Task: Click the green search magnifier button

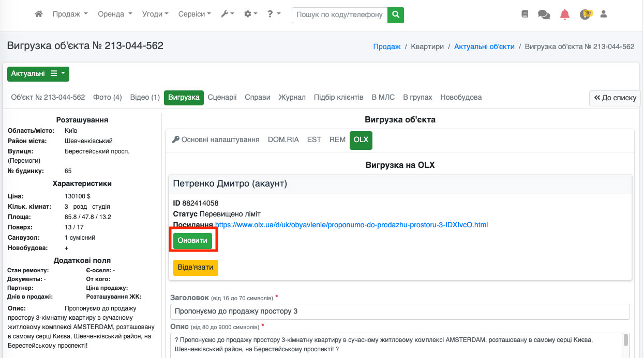Action: [x=396, y=15]
